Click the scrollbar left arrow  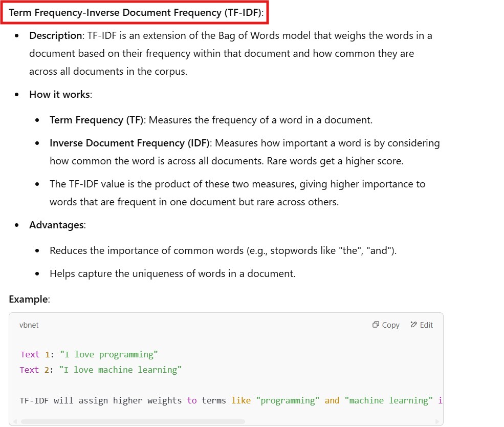(x=15, y=421)
